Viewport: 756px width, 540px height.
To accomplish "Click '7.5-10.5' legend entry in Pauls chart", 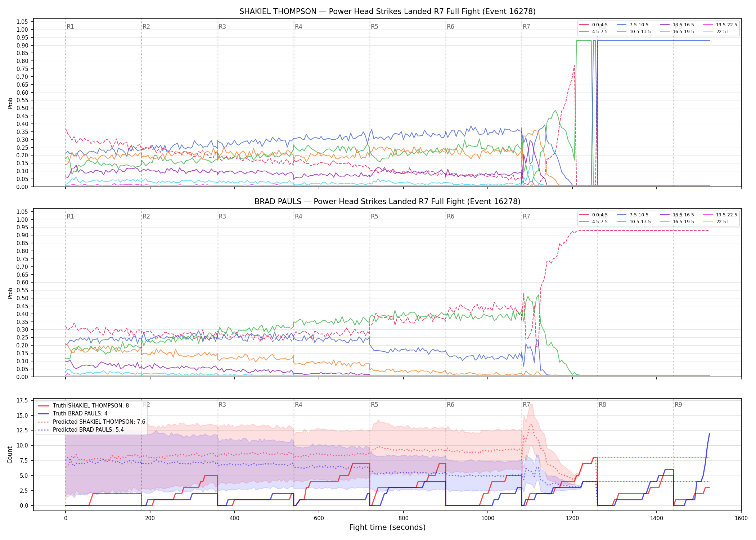I will [x=633, y=215].
